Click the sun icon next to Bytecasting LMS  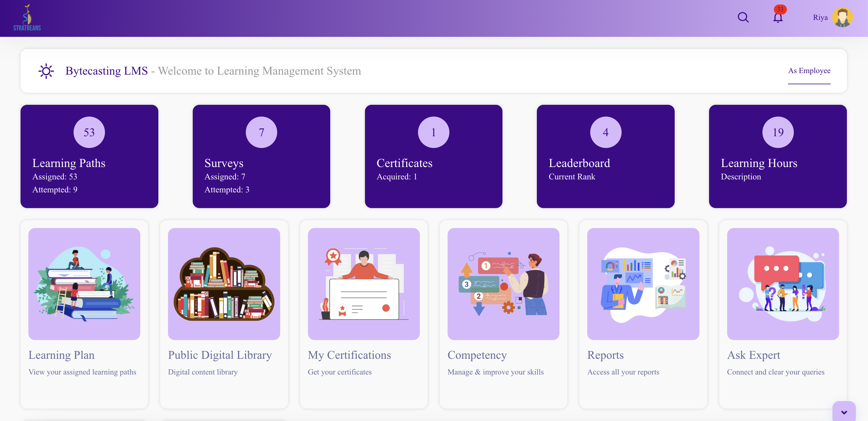(46, 71)
